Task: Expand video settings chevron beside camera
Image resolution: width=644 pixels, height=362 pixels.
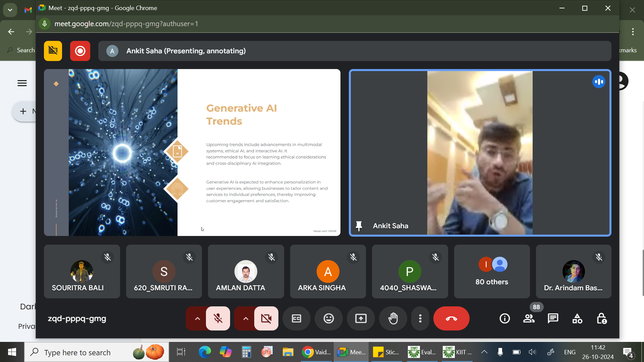Action: (x=246, y=318)
